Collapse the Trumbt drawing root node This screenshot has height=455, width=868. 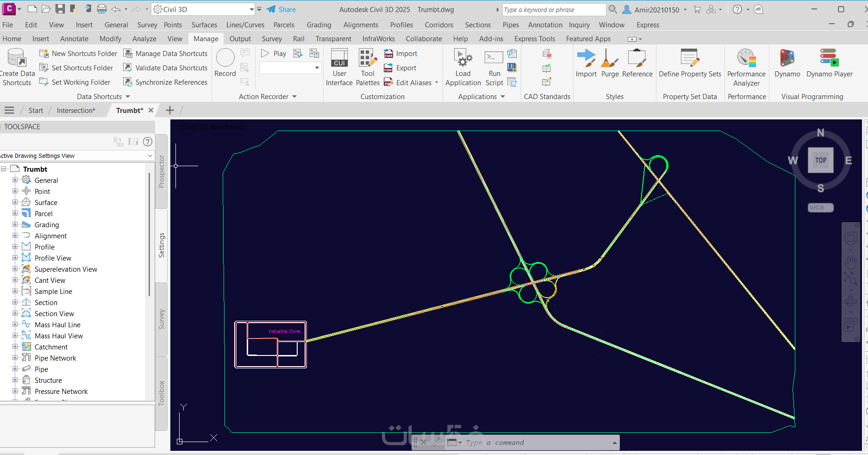pyautogui.click(x=4, y=169)
